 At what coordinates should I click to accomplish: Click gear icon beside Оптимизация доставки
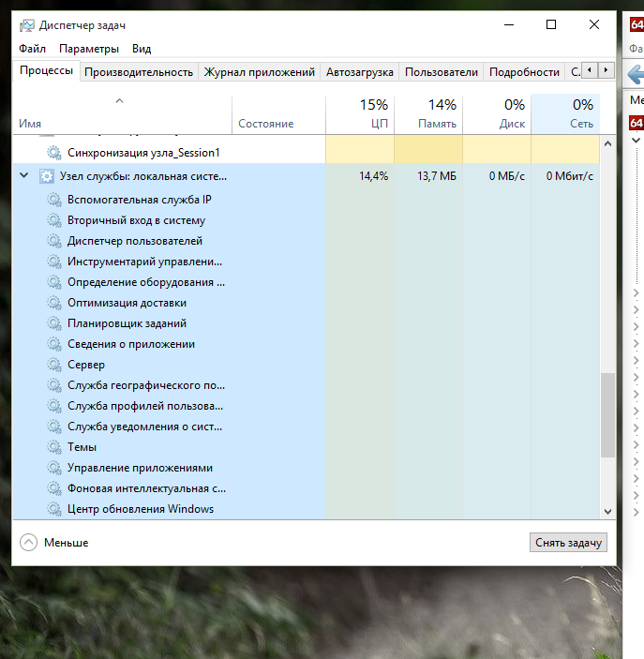54,303
